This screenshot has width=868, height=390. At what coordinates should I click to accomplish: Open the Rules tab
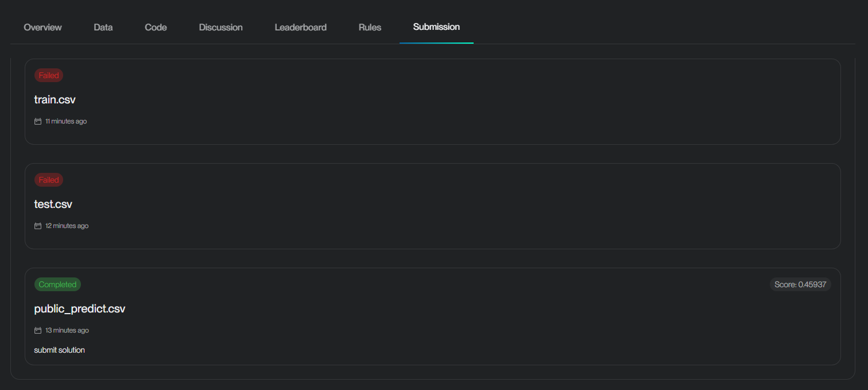370,27
